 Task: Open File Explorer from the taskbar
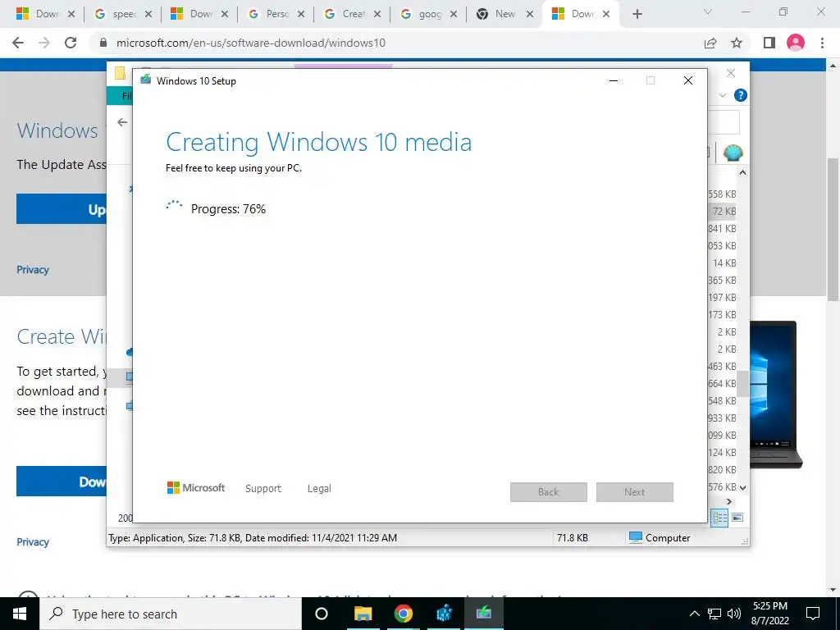[x=363, y=614]
